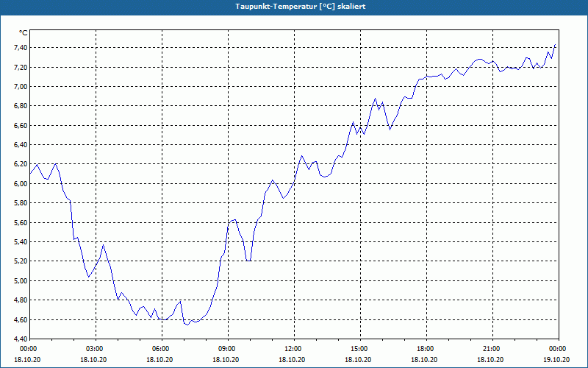588x368 pixels.
Task: Select the 6,80 y-axis value
Action: coord(21,106)
